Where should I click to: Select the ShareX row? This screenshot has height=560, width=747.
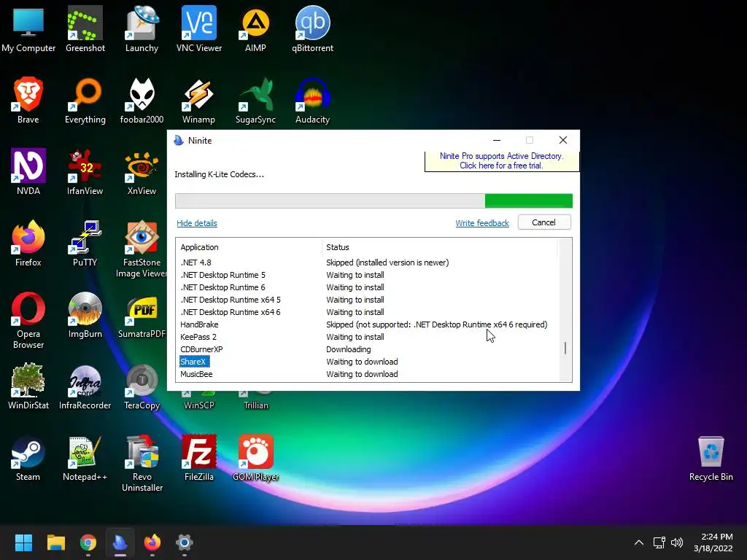(x=367, y=362)
